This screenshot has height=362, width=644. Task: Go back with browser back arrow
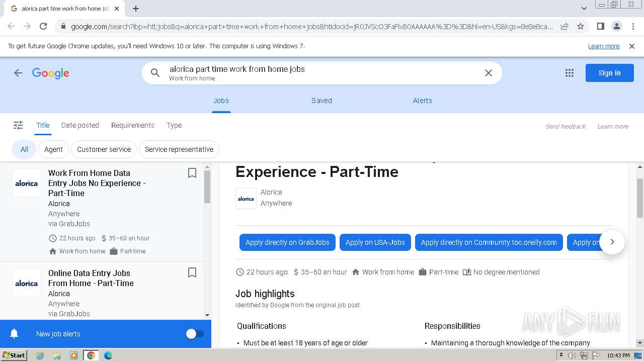pyautogui.click(x=11, y=26)
